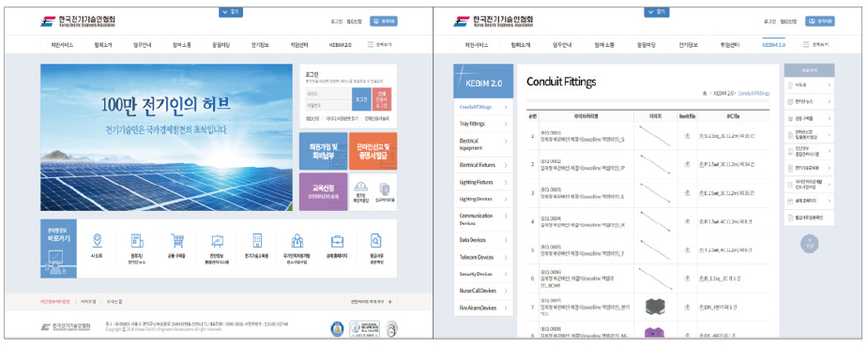
Task: Click the grey round badge in left page footer
Action: click(390, 329)
